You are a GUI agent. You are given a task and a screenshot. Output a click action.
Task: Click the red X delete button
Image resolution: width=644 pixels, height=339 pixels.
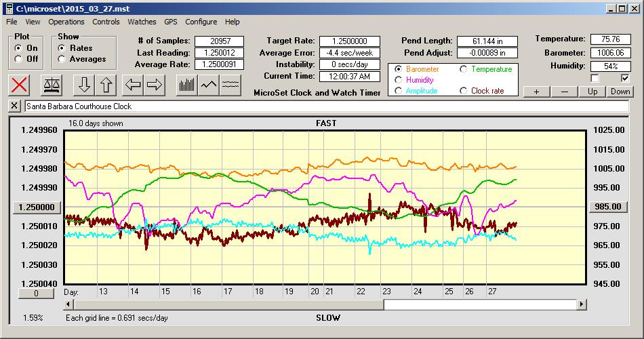(x=19, y=85)
